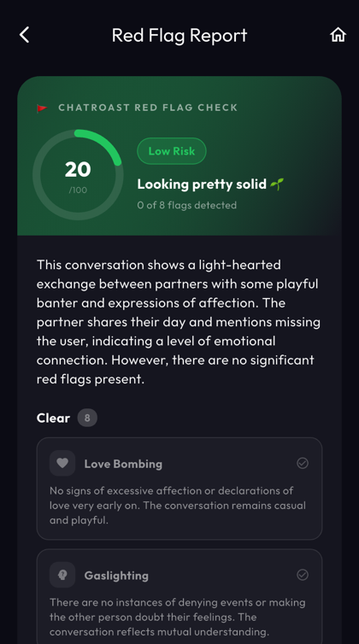The height and width of the screenshot is (644, 359).
Task: Click the red flag icon beside ChatRoast heading
Action: pos(42,108)
